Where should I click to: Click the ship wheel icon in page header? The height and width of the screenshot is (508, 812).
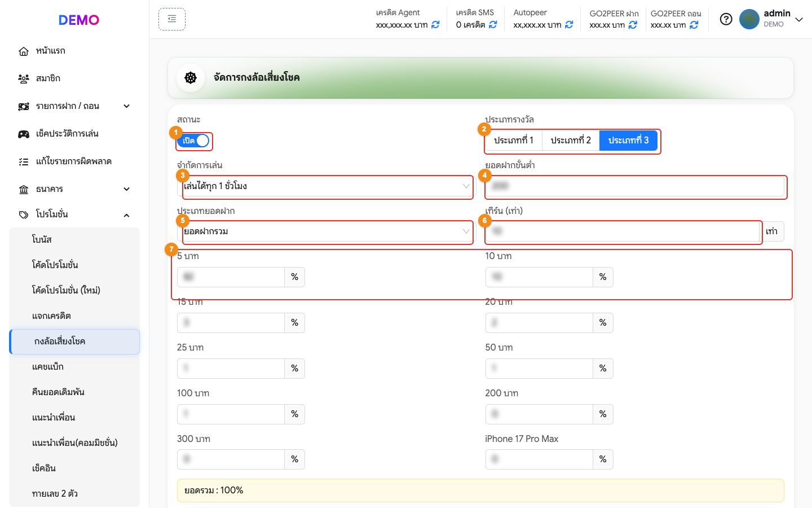(191, 78)
